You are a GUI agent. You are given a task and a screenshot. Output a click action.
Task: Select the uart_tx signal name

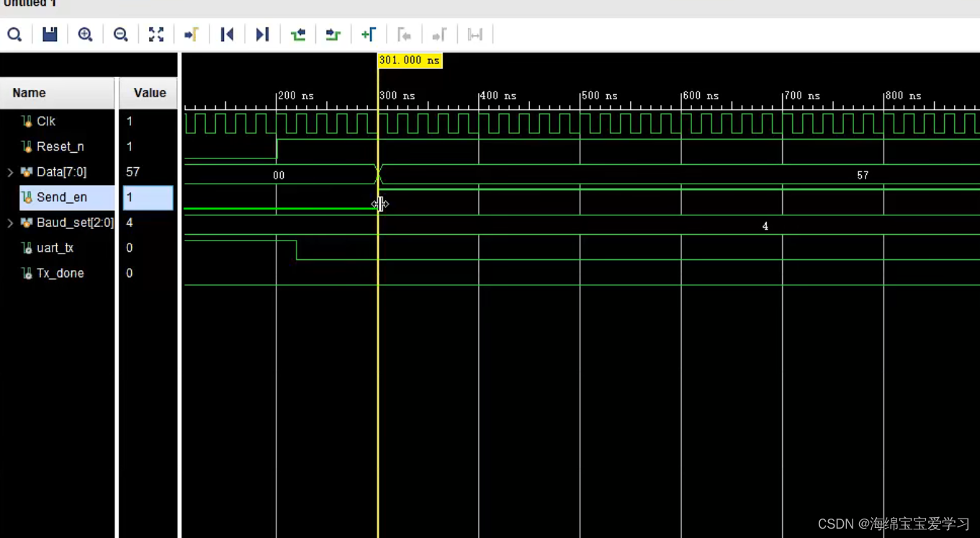(x=55, y=248)
